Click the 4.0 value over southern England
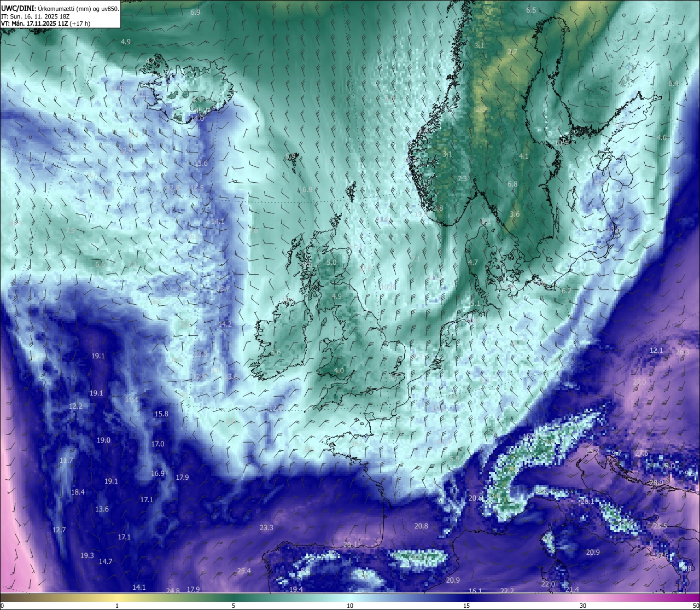Viewport: 700px width, 610px height. pyautogui.click(x=339, y=371)
